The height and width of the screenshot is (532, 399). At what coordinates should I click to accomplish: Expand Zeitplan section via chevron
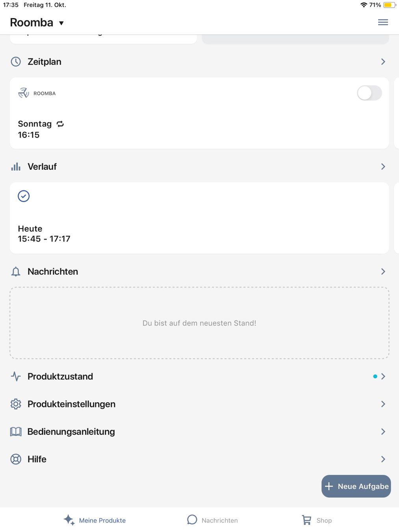coord(383,61)
